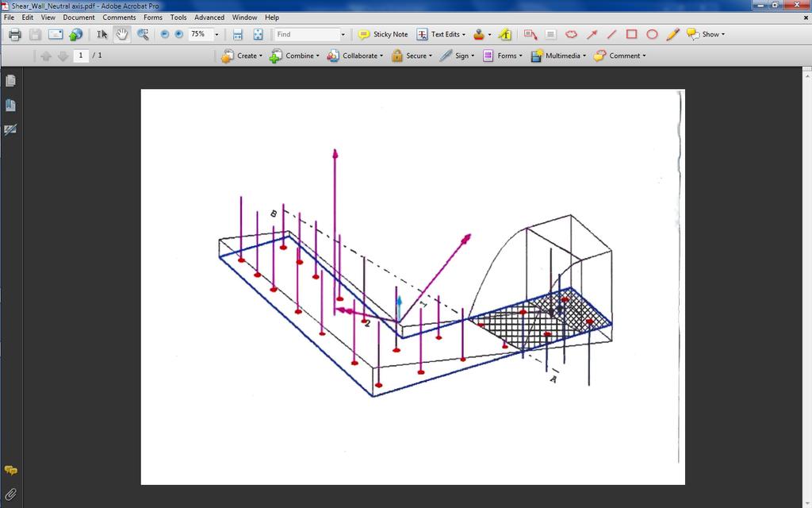Open the Sign dropdown
812x508 pixels.
pyautogui.click(x=457, y=56)
